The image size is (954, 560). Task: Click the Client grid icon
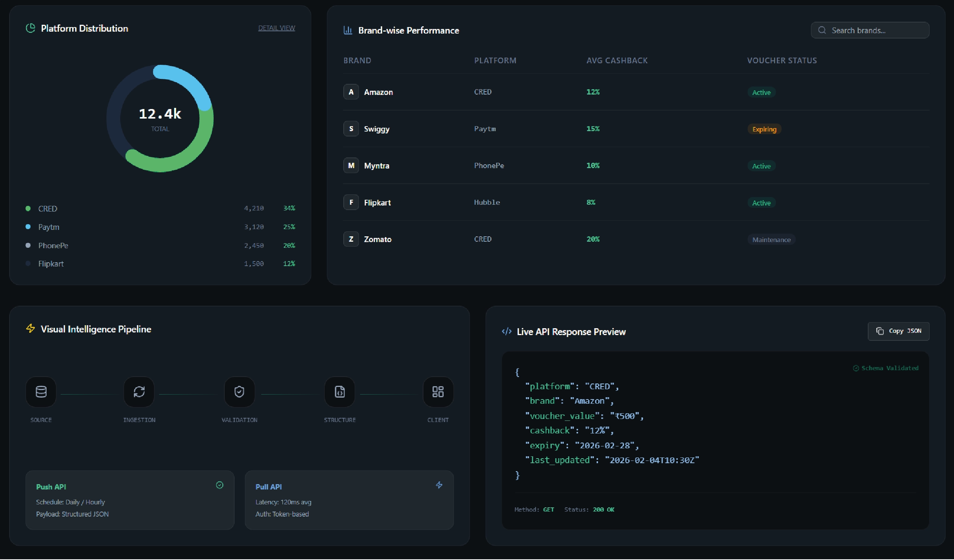[x=438, y=392]
